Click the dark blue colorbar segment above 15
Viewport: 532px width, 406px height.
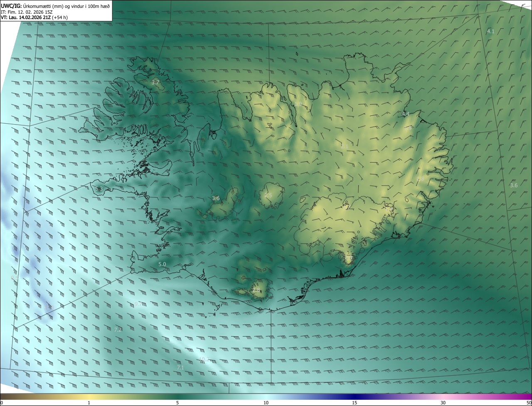pyautogui.click(x=355, y=397)
